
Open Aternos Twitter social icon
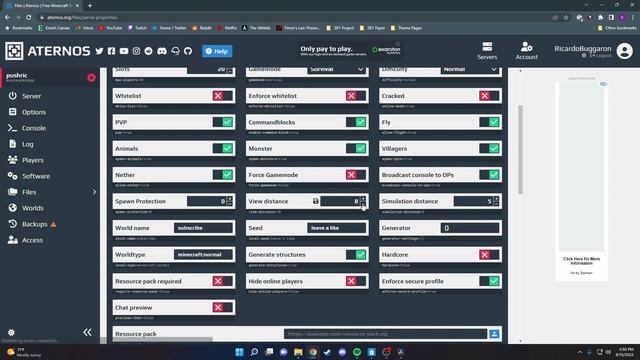coord(99,51)
